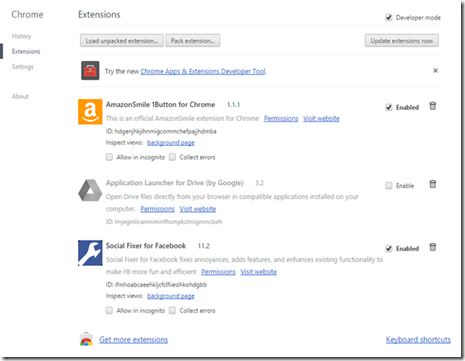Allow Social Fixer in incognito

tap(109, 310)
